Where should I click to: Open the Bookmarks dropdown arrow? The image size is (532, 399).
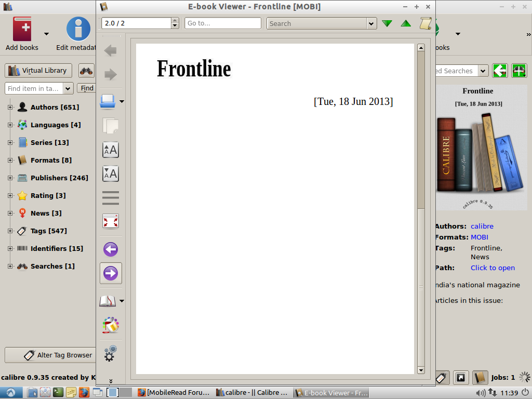pos(122,301)
